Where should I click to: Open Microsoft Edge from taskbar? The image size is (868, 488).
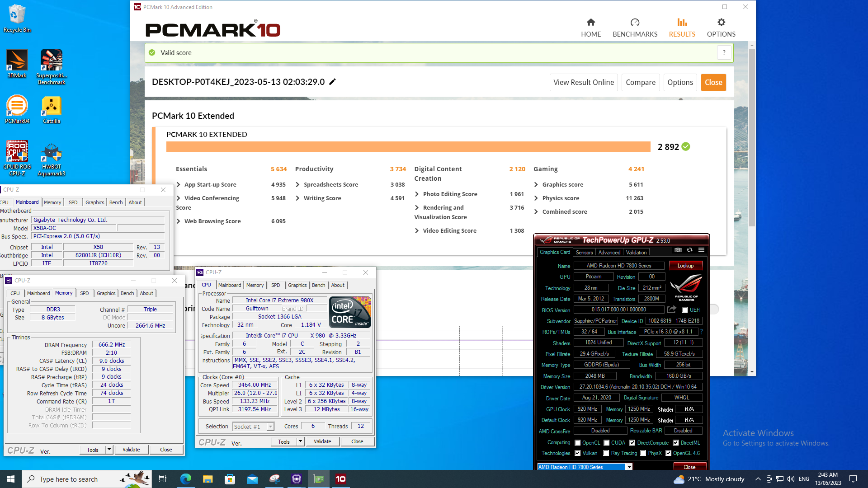(185, 479)
